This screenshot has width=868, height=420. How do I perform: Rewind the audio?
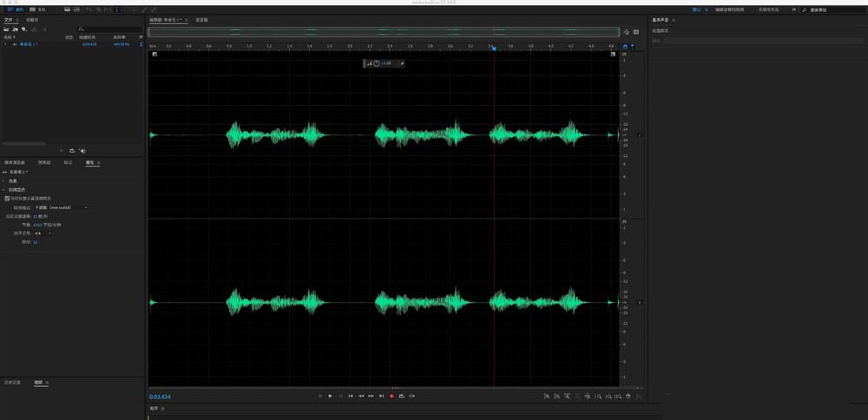tap(361, 397)
